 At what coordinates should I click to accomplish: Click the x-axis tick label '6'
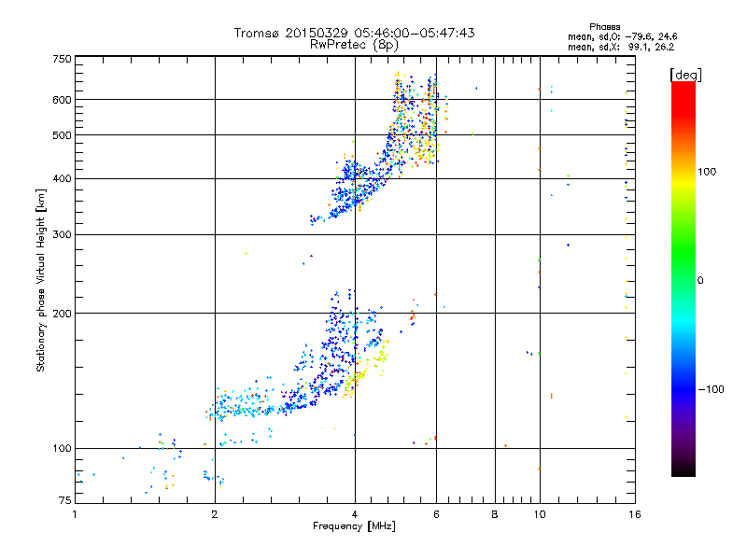point(436,514)
